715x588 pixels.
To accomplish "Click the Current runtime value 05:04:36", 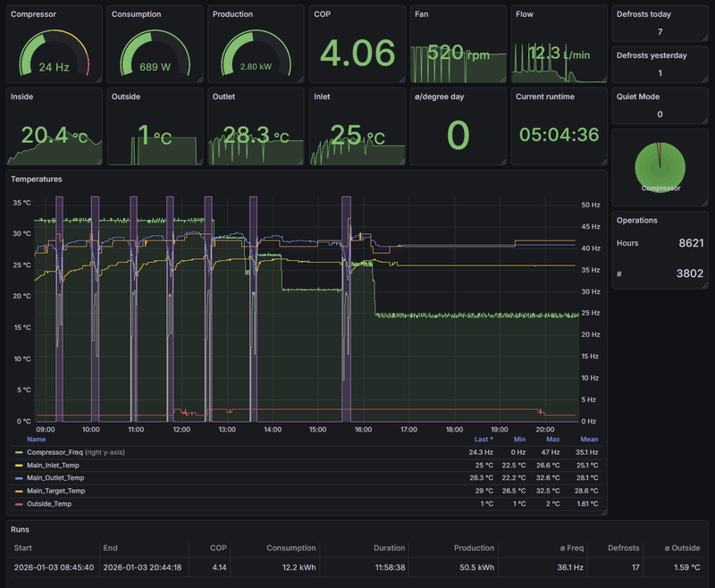I will [x=559, y=135].
